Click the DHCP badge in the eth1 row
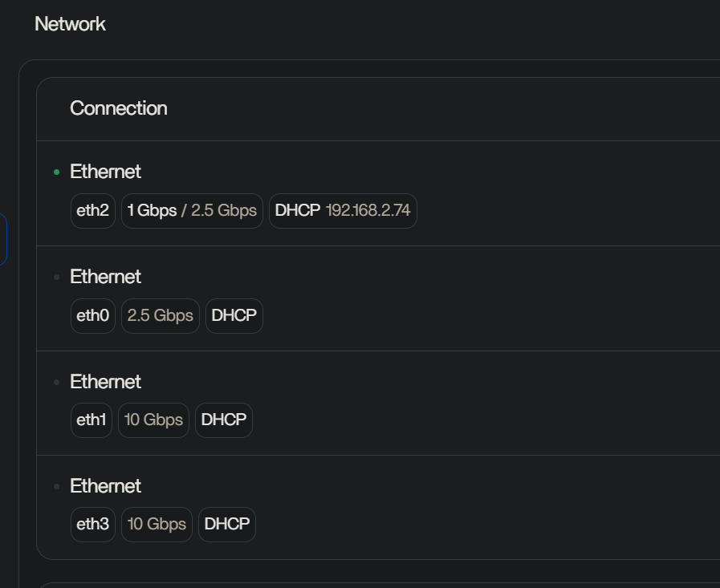Image resolution: width=720 pixels, height=588 pixels. point(224,420)
